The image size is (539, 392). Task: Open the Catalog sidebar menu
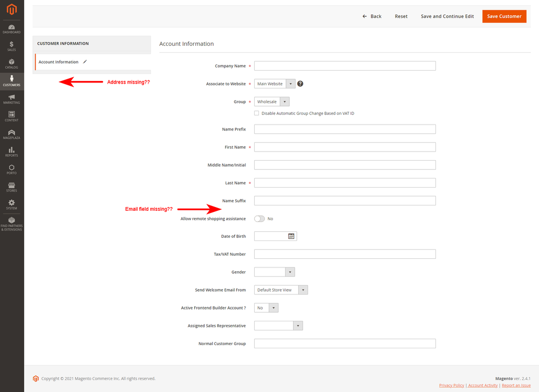click(x=11, y=64)
